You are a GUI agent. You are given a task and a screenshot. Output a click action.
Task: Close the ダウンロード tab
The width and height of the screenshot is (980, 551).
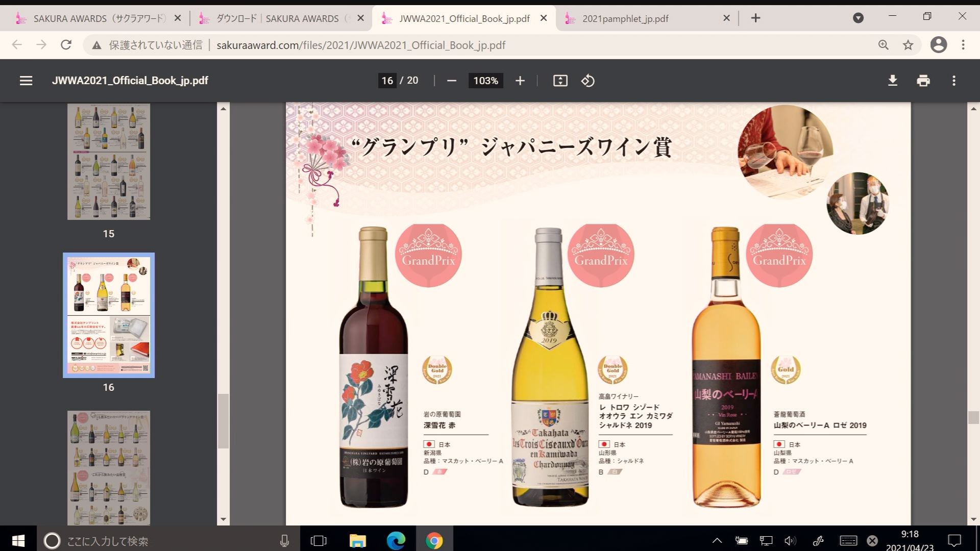point(360,18)
